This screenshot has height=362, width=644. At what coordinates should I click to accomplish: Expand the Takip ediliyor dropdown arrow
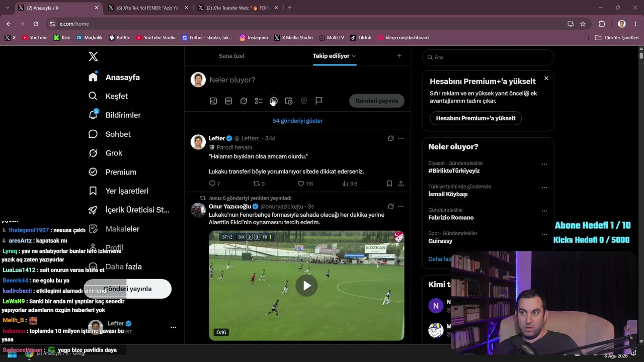354,56
